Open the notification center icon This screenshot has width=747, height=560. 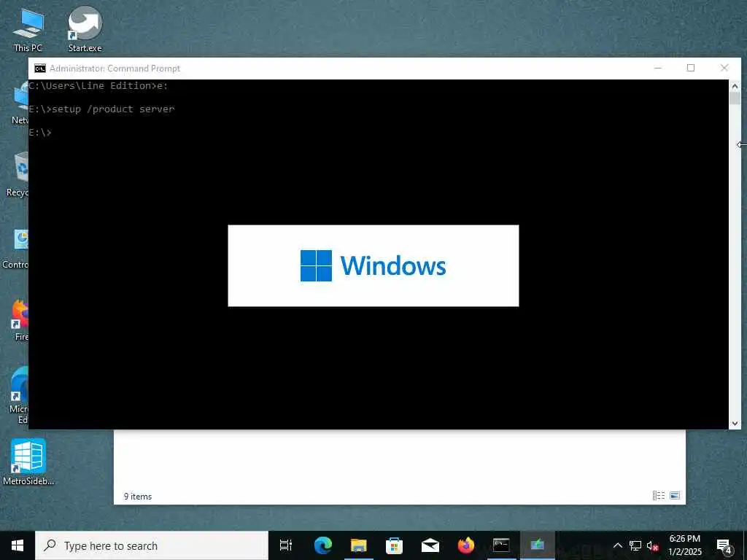point(724,545)
